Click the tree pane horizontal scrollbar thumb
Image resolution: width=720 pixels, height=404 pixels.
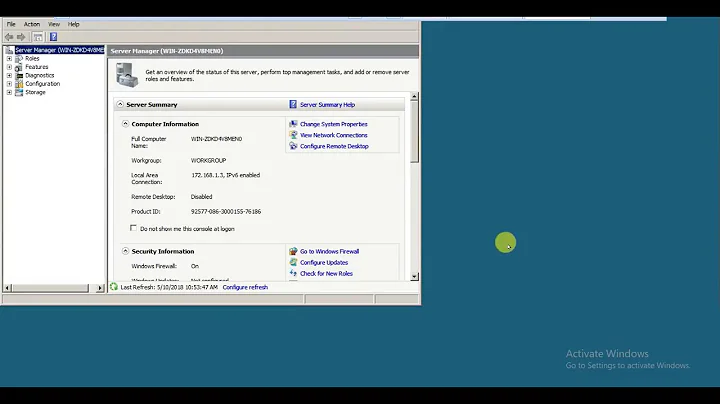coord(50,288)
